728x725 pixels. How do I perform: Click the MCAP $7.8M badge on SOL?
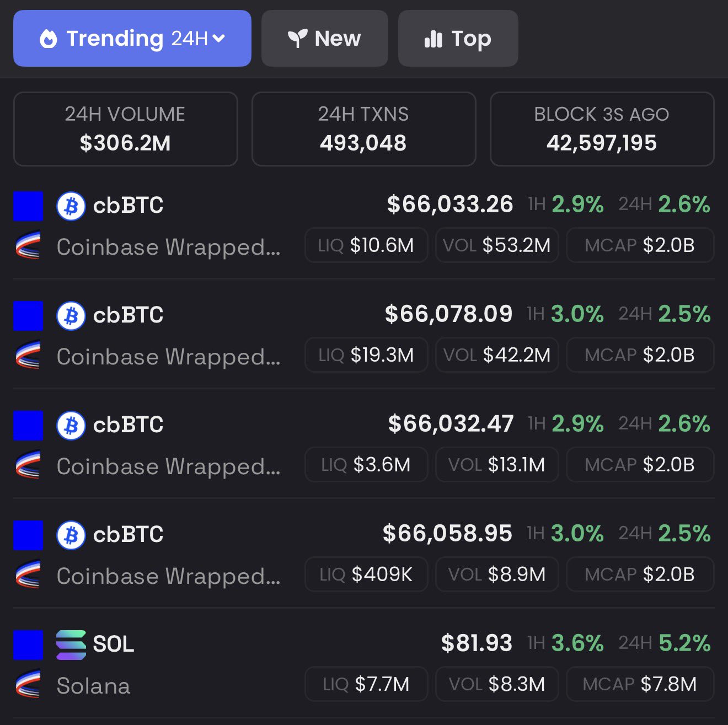click(x=640, y=684)
